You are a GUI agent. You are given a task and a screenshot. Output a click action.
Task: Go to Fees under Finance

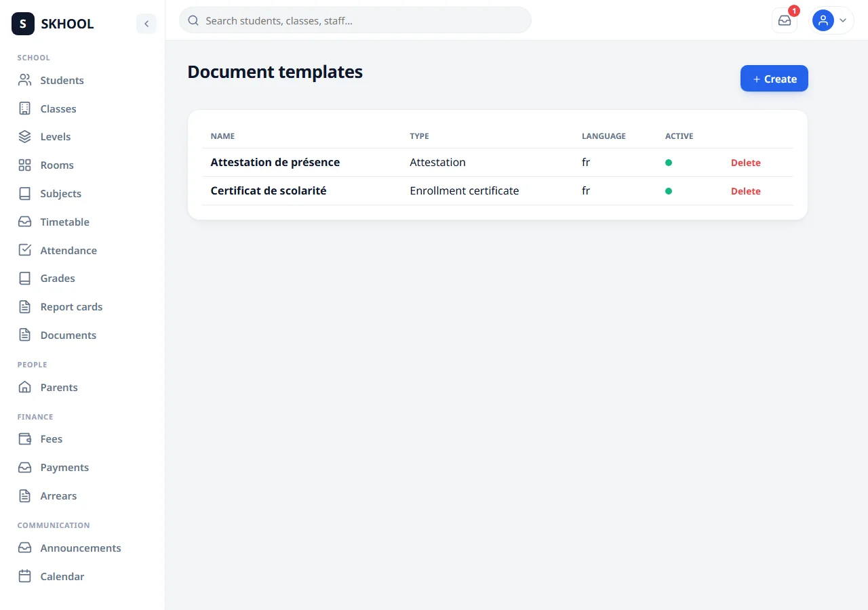coord(52,439)
